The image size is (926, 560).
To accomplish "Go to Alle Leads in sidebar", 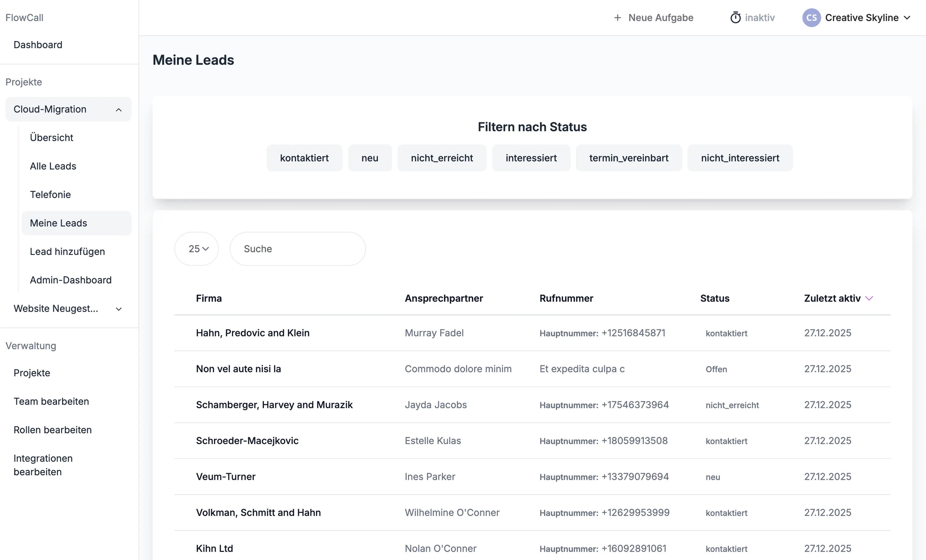I will point(53,166).
